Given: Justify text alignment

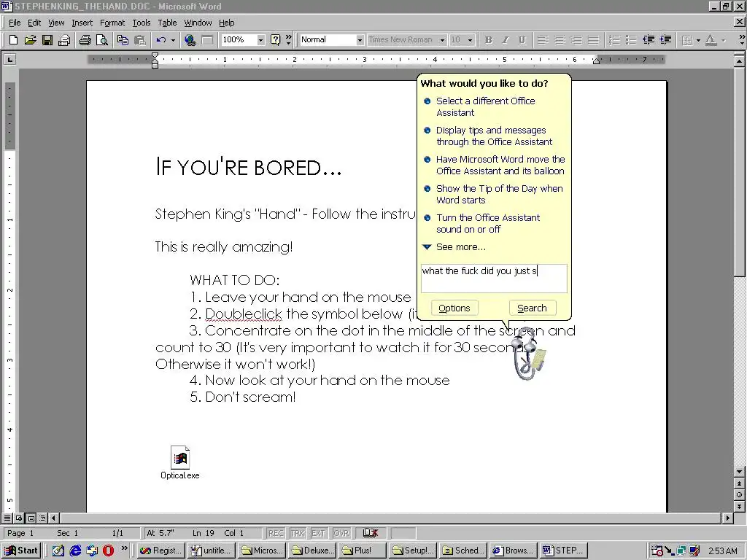Looking at the screenshot, I should 593,40.
